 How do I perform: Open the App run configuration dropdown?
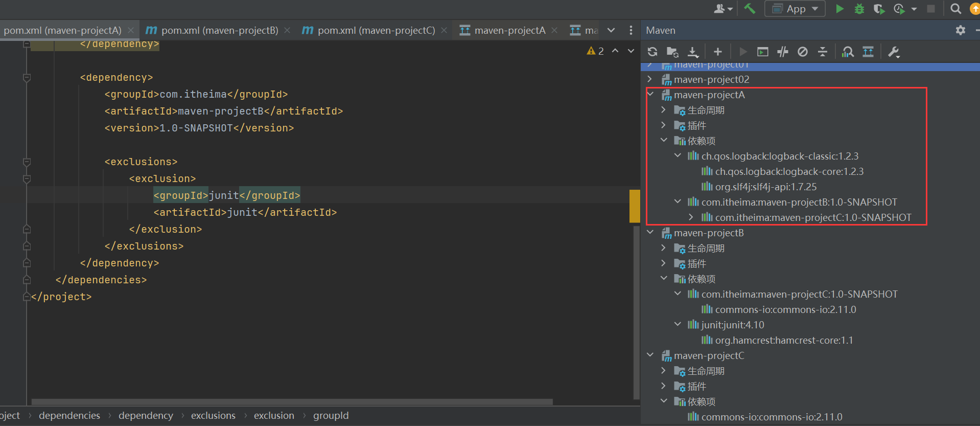tap(795, 9)
